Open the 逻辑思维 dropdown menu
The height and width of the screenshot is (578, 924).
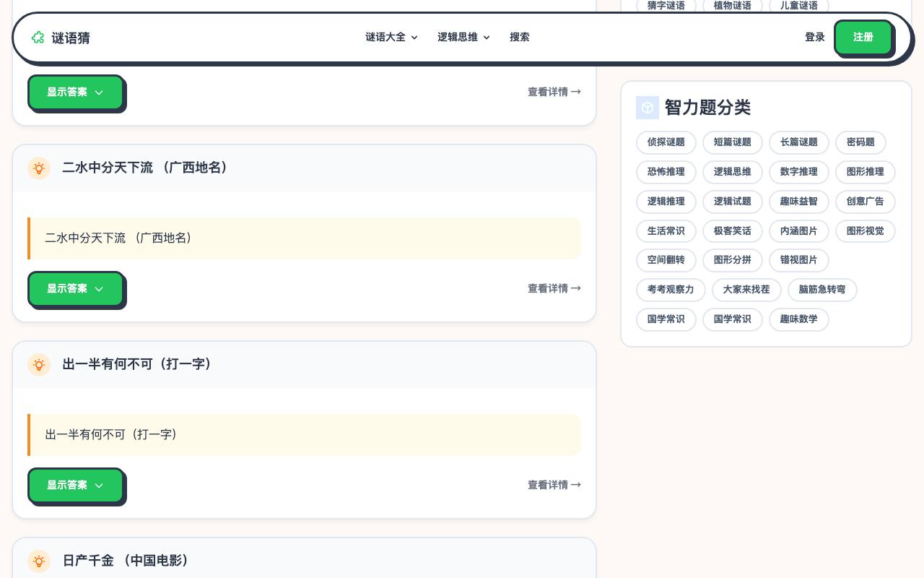click(x=463, y=37)
